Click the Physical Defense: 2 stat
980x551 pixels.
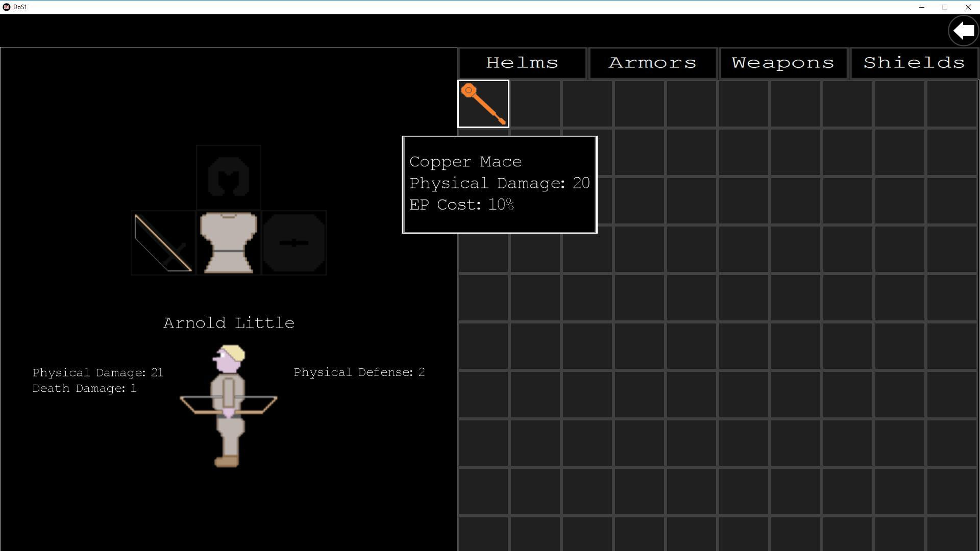point(359,372)
